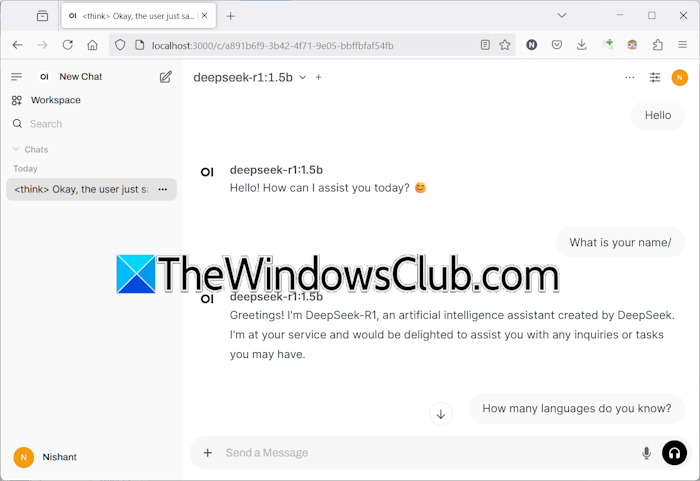
Task: Toggle reader view in the address bar
Action: pyautogui.click(x=485, y=45)
